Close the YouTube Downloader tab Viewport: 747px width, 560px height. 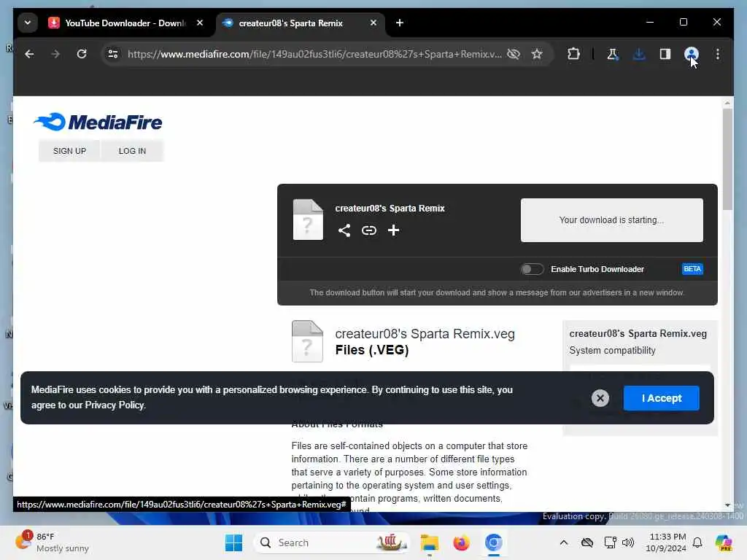[x=200, y=23]
